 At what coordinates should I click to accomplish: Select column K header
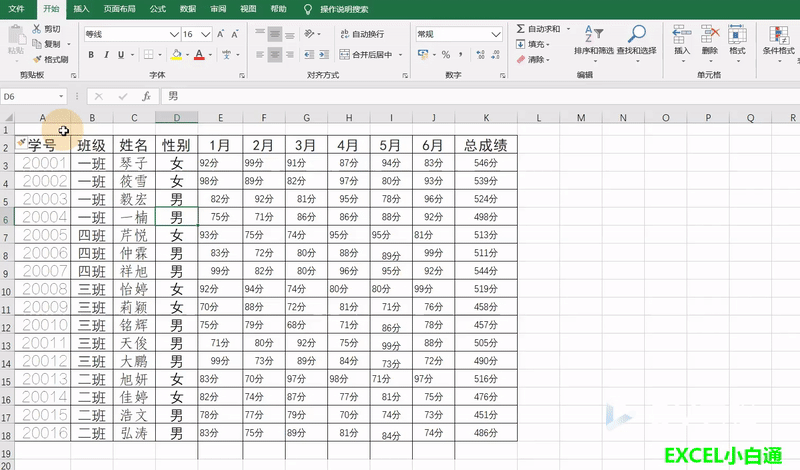(x=486, y=118)
